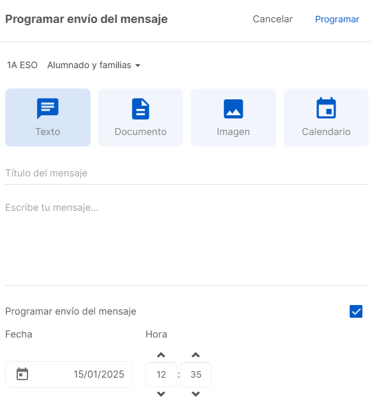This screenshot has width=372, height=412.
Task: Uncheck Programar envío del mensaje checkbox
Action: point(356,311)
